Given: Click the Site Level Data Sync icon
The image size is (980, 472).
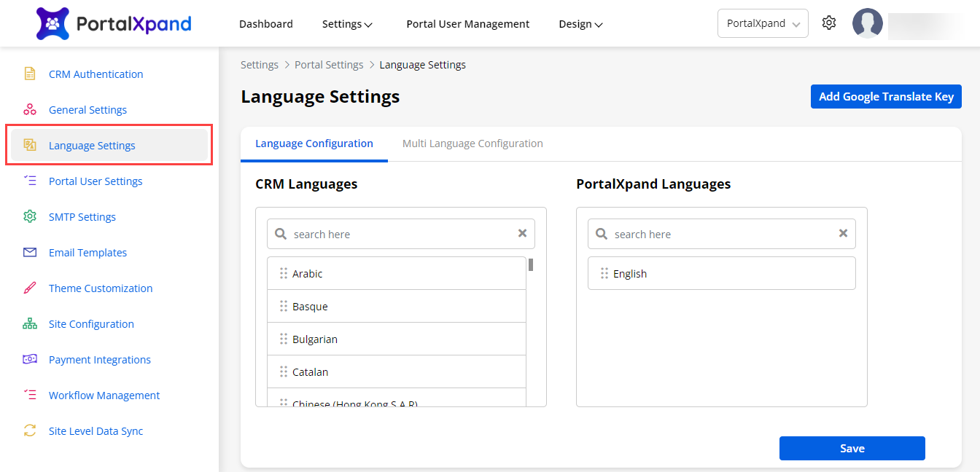Looking at the screenshot, I should click(x=30, y=430).
